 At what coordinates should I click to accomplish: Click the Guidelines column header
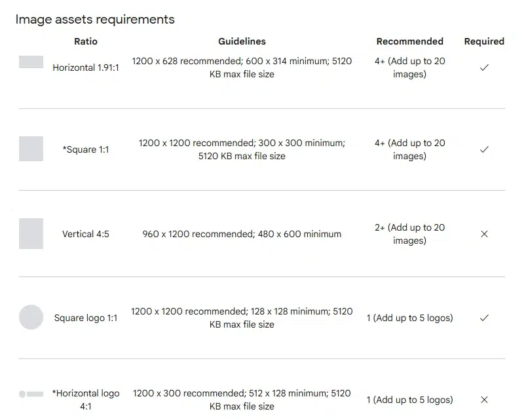(242, 41)
